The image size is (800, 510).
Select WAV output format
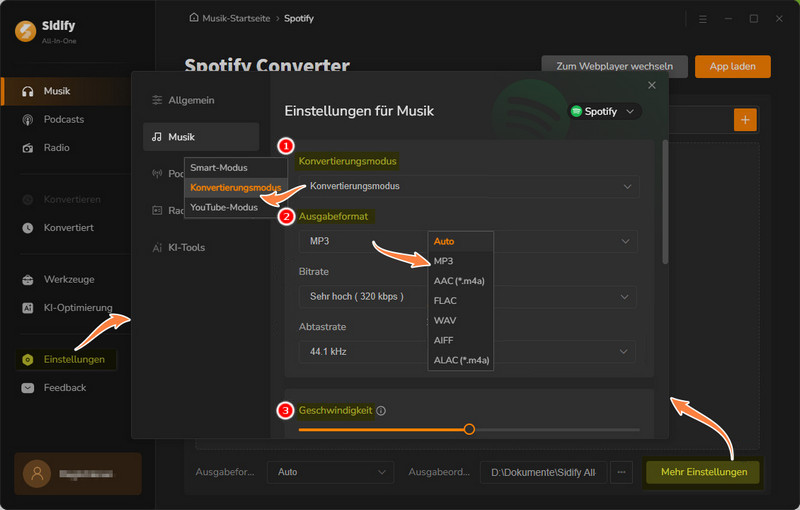pos(461,321)
